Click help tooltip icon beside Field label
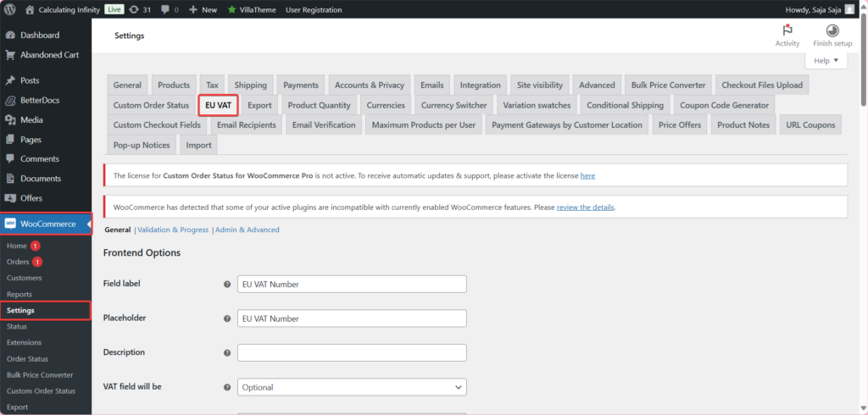Screen dimensions: 868x415 [x=227, y=284]
